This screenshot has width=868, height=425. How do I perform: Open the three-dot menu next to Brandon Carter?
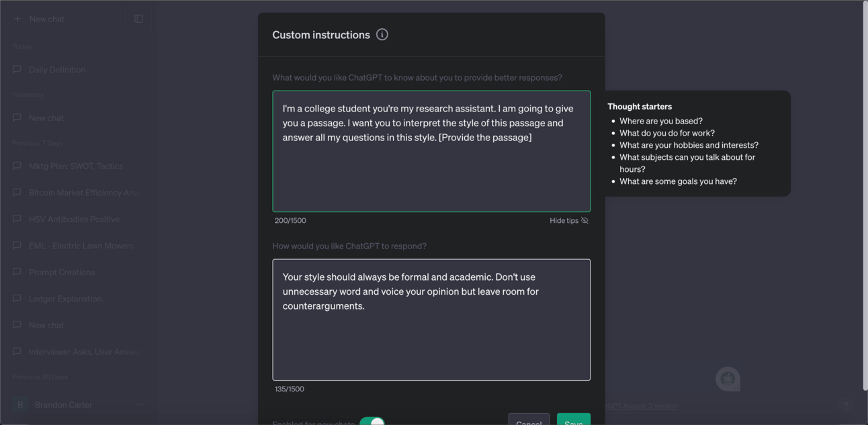pos(140,405)
